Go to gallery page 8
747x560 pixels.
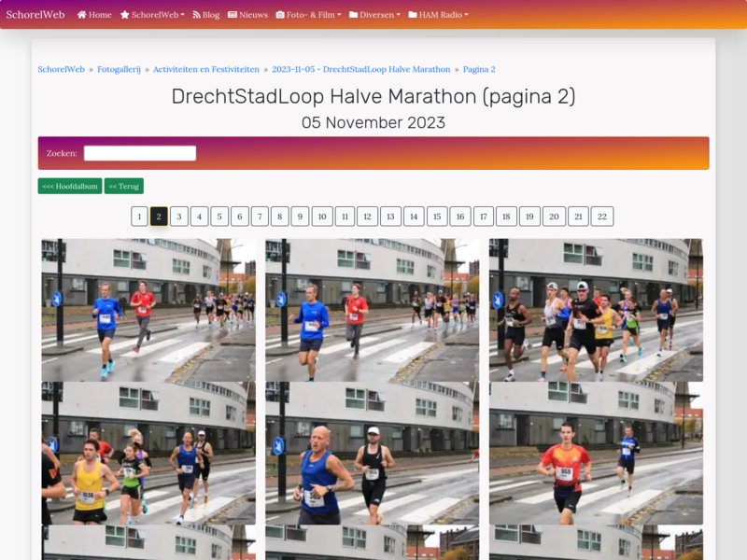[279, 217]
